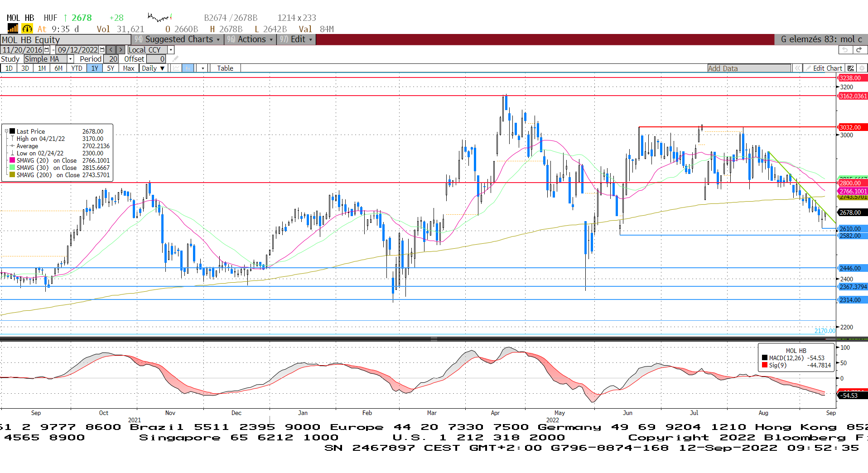The height and width of the screenshot is (473, 868).
Task: Click the G elemzés 83 chart title button
Action: 821,39
